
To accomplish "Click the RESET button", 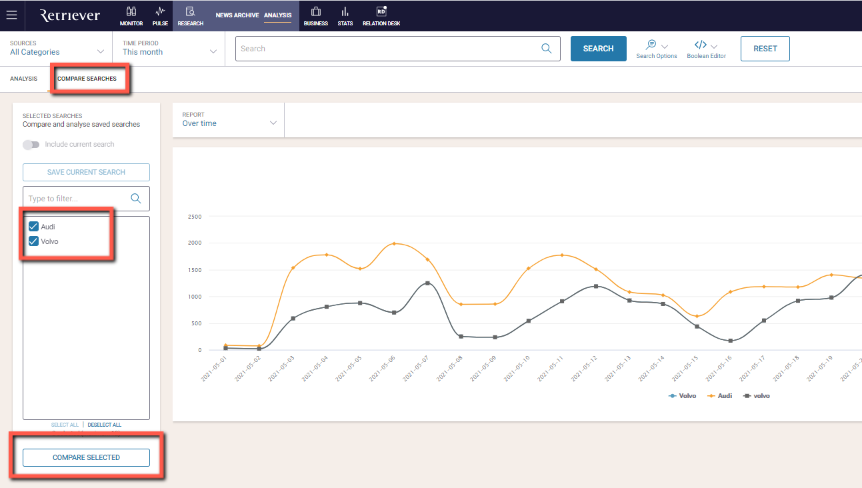I will [765, 48].
